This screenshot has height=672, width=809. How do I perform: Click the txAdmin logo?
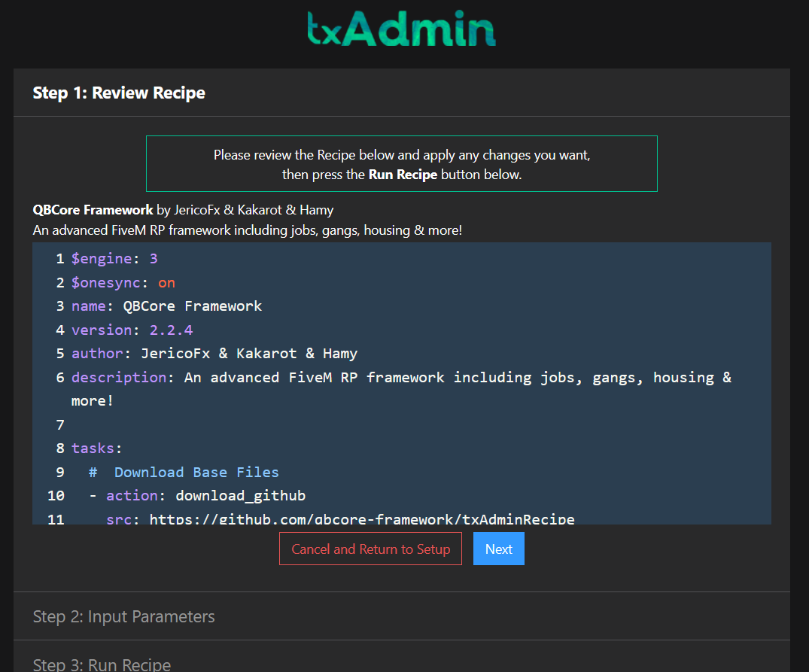(401, 29)
